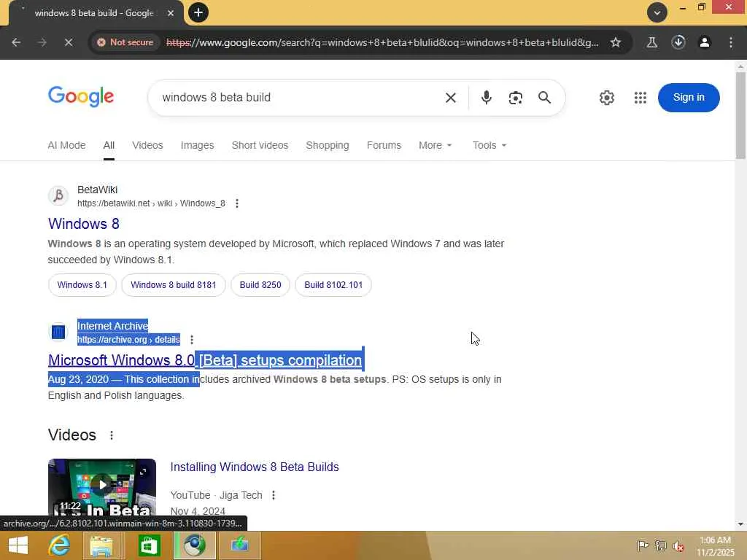This screenshot has height=560, width=747.
Task: Click the muted volume tray icon
Action: pyautogui.click(x=678, y=545)
